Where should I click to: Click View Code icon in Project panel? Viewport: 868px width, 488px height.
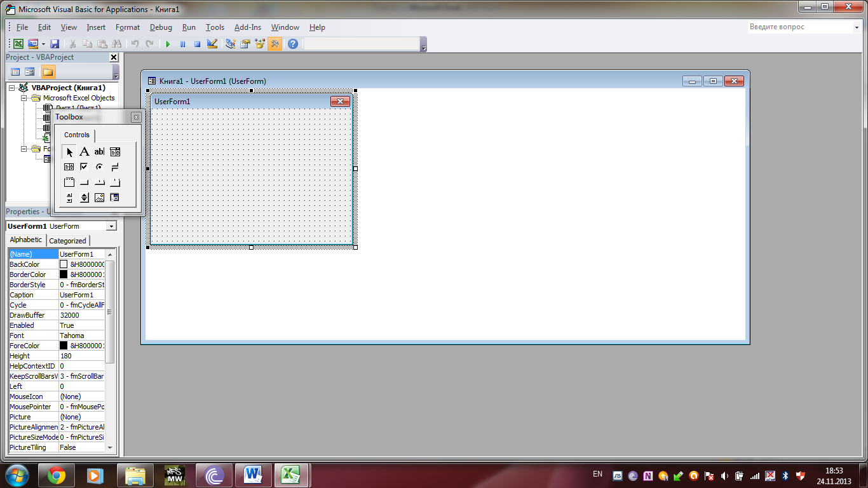(15, 72)
